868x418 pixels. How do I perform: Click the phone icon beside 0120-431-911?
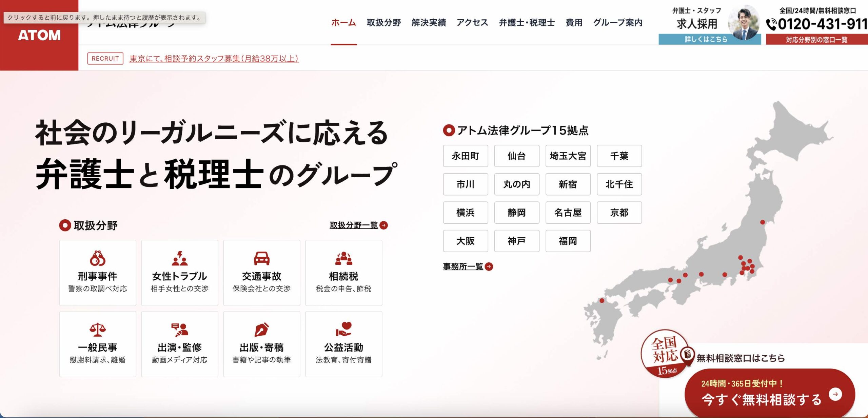click(x=771, y=24)
